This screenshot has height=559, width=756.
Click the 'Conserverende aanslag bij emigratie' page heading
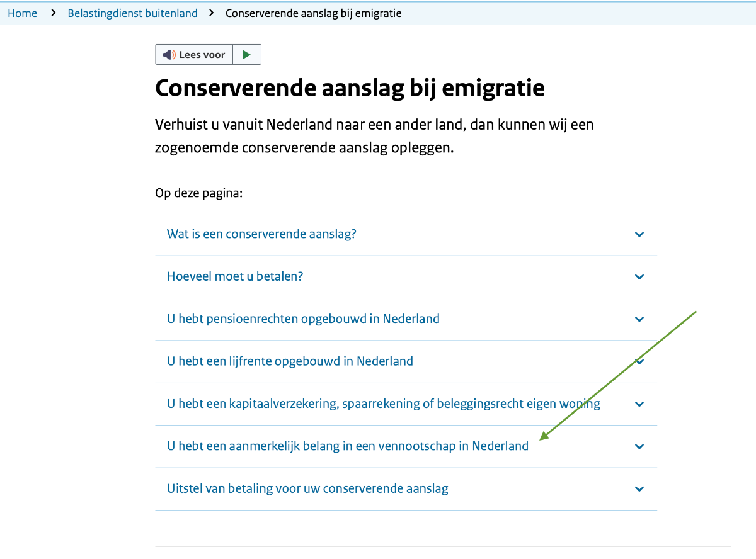point(350,88)
